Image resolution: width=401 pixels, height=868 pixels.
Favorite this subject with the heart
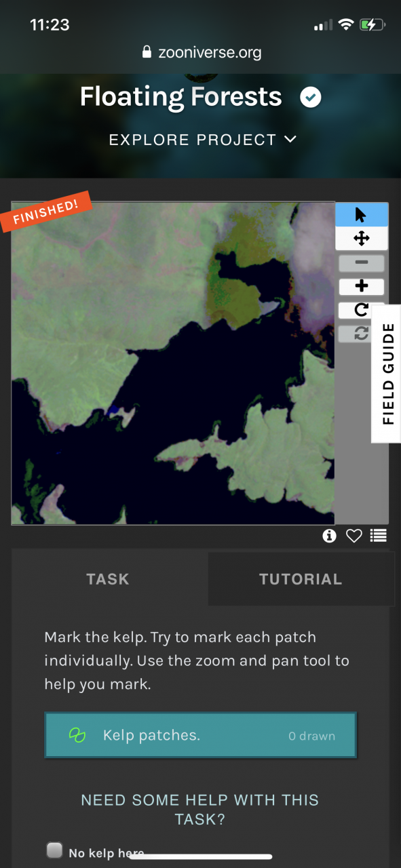(354, 536)
